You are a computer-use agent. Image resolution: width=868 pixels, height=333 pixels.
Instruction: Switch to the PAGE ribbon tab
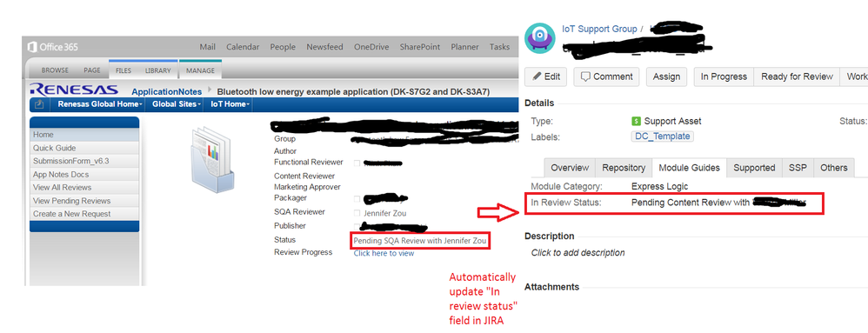[92, 70]
